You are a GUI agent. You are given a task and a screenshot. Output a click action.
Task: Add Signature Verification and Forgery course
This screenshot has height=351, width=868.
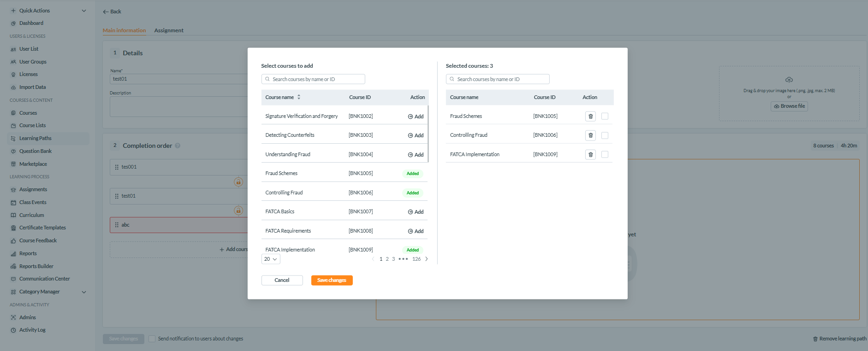pyautogui.click(x=416, y=117)
